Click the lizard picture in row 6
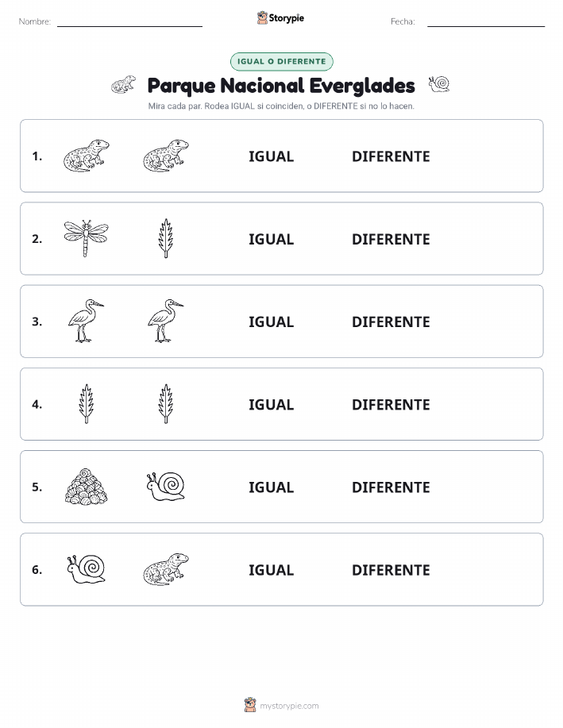The height and width of the screenshot is (728, 563). point(166,569)
